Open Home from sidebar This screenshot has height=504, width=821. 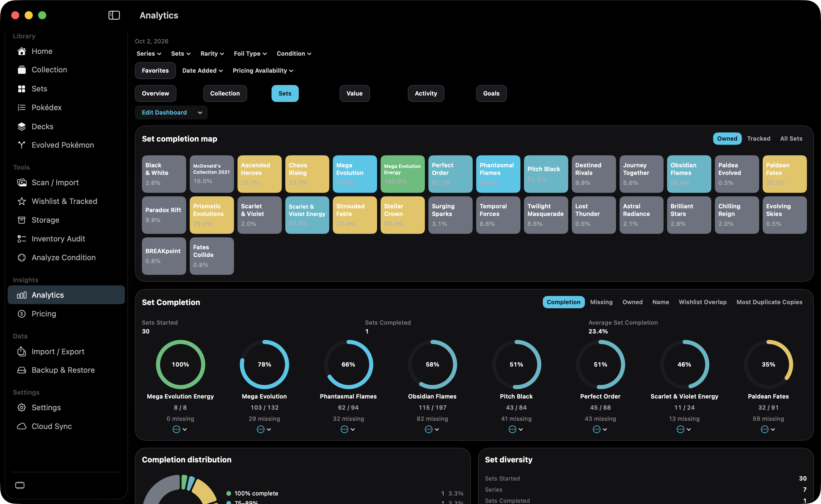pyautogui.click(x=66, y=51)
